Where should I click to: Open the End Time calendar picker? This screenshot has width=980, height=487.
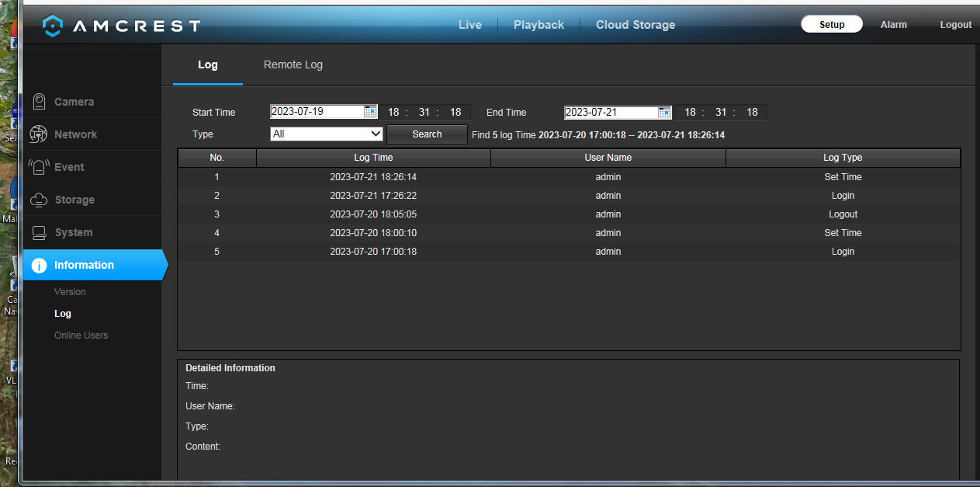(x=664, y=112)
